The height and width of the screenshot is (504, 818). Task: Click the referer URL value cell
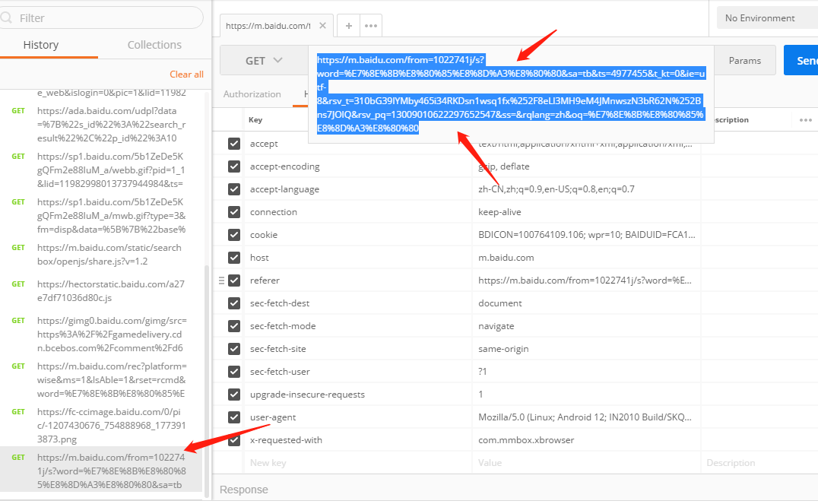point(586,281)
